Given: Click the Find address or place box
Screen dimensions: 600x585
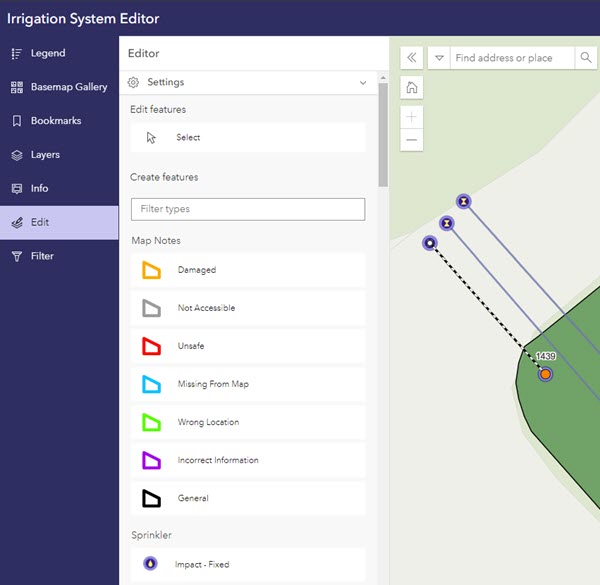Looking at the screenshot, I should tap(512, 58).
